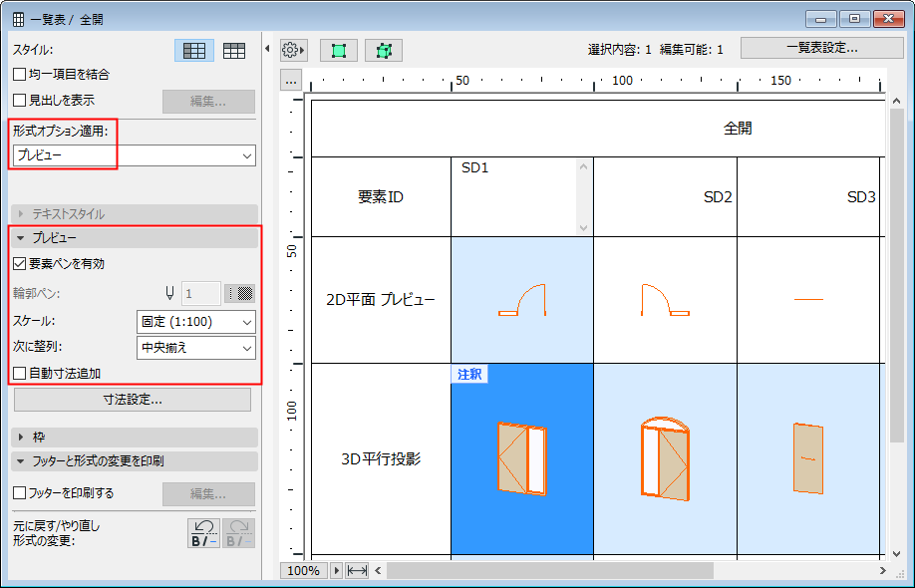Click the vertical scrollbar up arrow
This screenshot has width=915, height=588.
point(897,101)
